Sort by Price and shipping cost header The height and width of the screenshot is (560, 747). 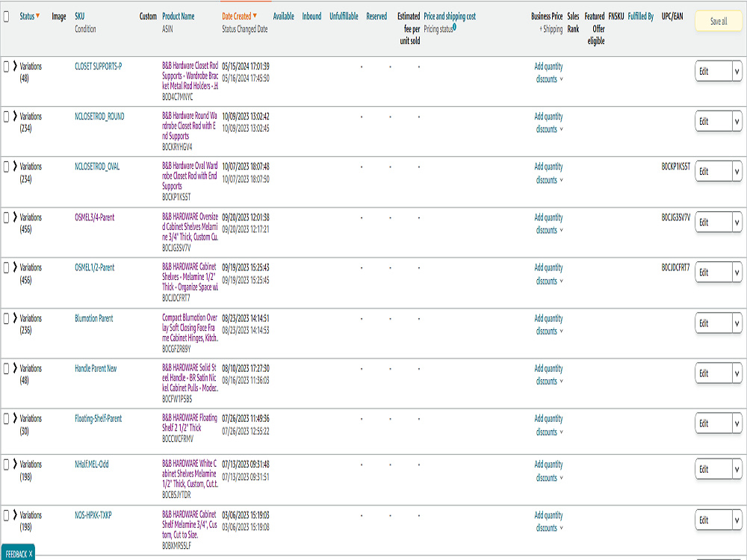[450, 16]
